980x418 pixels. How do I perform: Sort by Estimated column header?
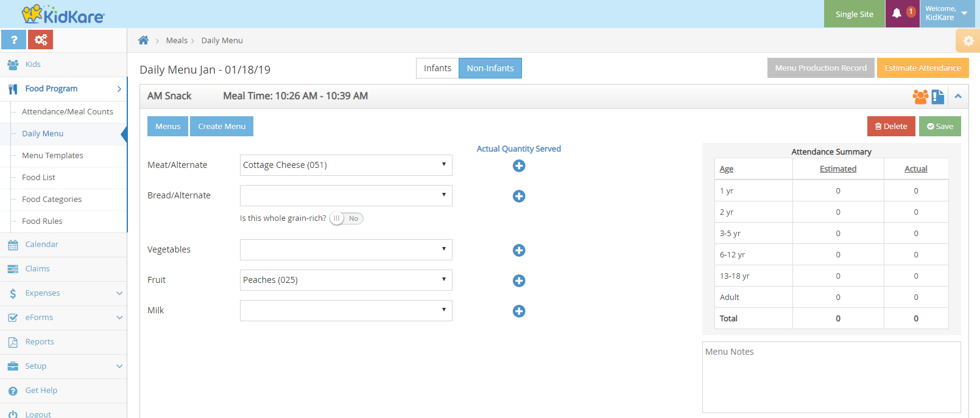point(837,169)
